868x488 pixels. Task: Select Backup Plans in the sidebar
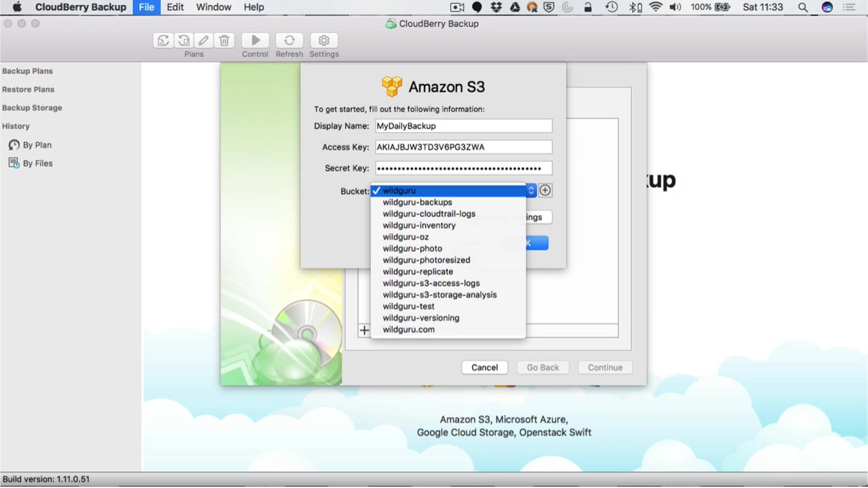coord(27,71)
